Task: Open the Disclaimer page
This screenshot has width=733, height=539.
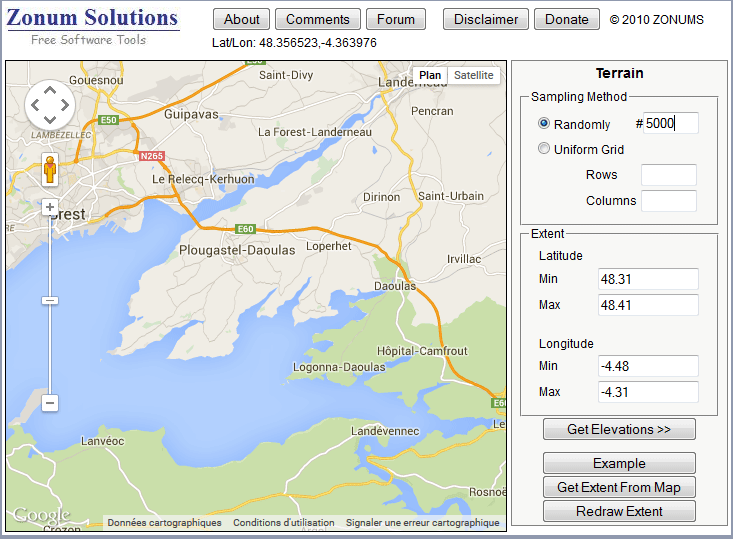Action: [x=486, y=19]
